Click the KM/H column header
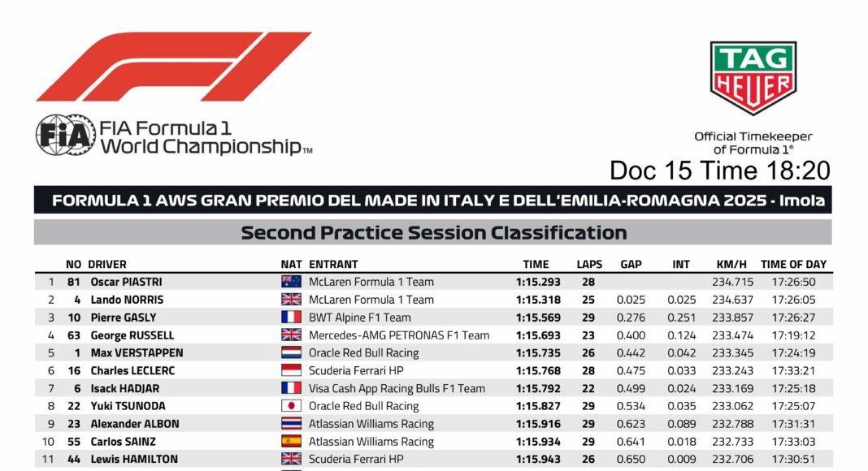868x471 pixels. tap(731, 264)
